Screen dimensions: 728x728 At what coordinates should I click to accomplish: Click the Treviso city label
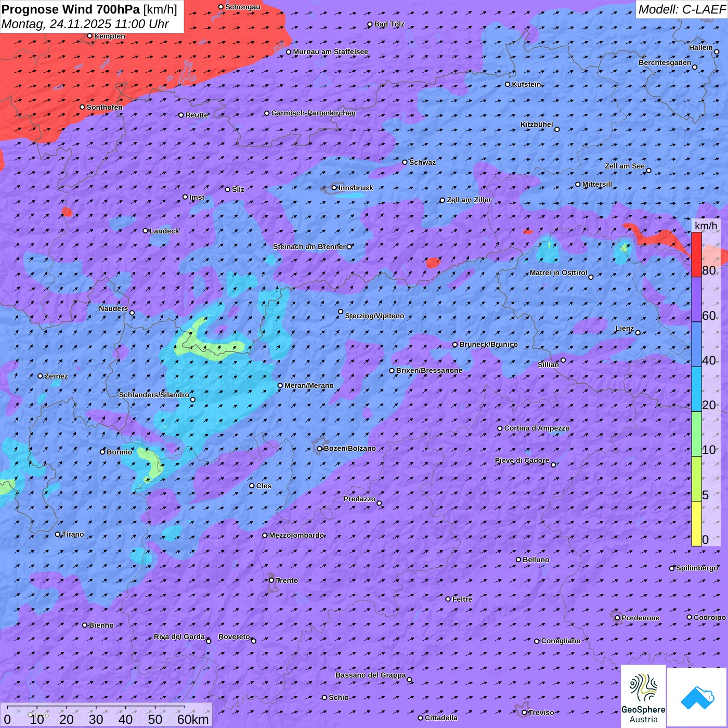pos(541,712)
